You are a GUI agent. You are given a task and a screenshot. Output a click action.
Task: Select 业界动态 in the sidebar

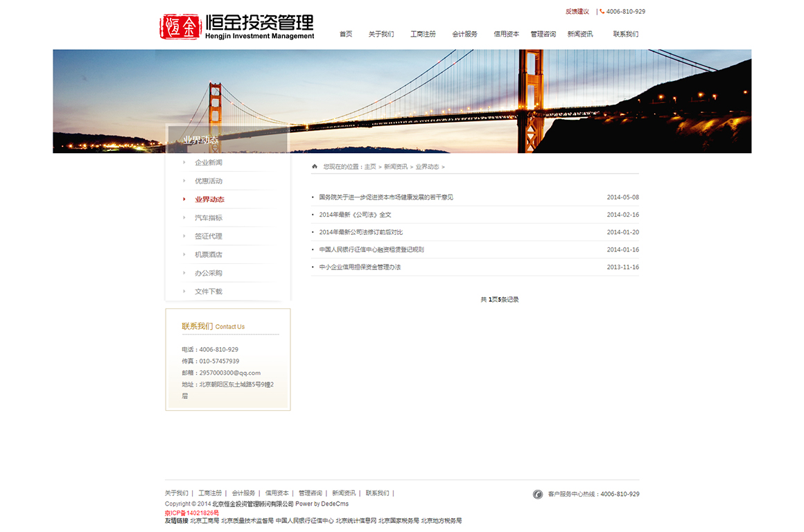[209, 199]
